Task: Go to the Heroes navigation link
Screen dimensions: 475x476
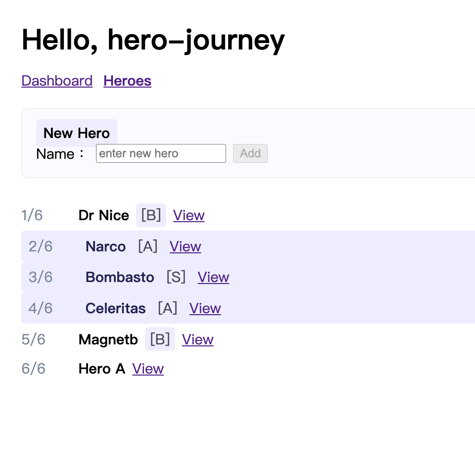Action: pos(127,81)
